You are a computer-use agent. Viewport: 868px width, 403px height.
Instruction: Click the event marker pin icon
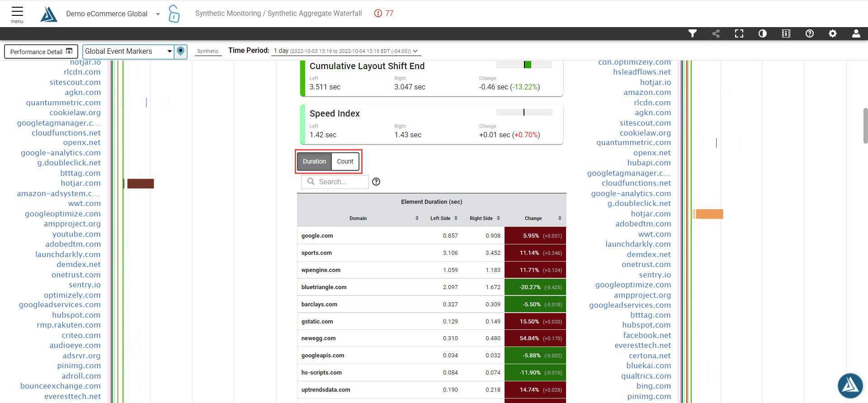(181, 51)
